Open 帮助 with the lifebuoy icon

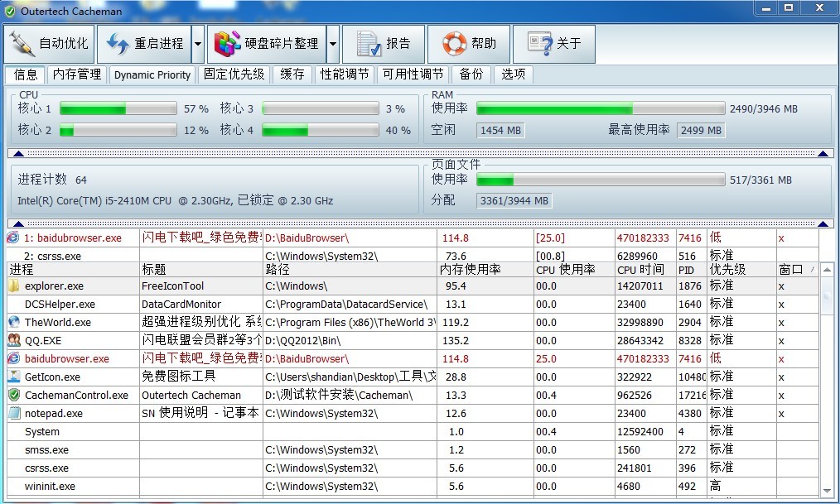469,44
